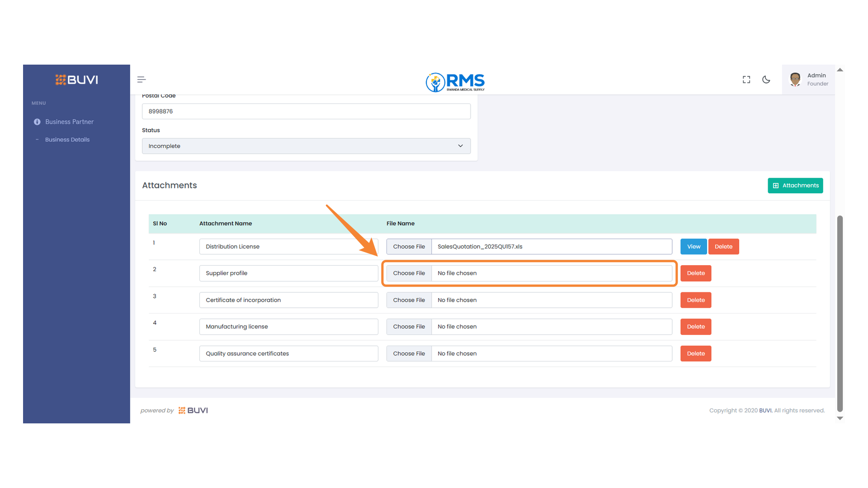Choose a file for Certificate of incorporation
The width and height of the screenshot is (868, 488).
[409, 300]
